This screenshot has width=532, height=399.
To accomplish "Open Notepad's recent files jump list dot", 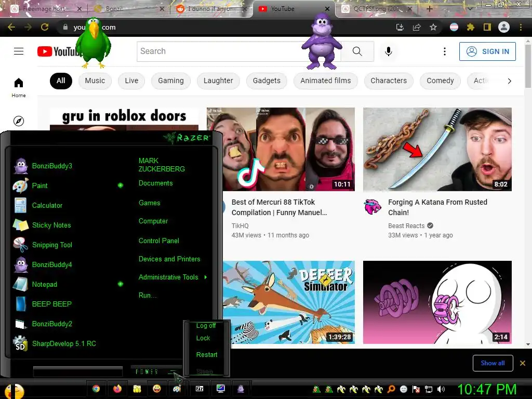I will click(121, 284).
